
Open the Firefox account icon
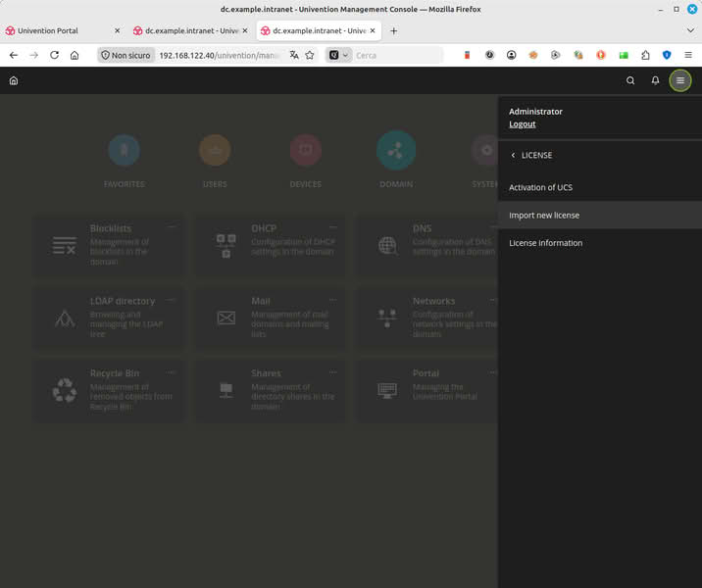[x=511, y=55]
